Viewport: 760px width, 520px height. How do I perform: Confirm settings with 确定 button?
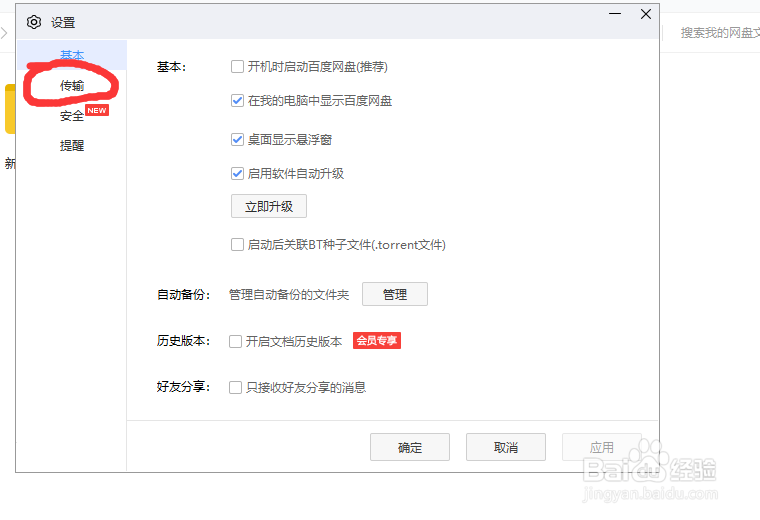point(410,447)
